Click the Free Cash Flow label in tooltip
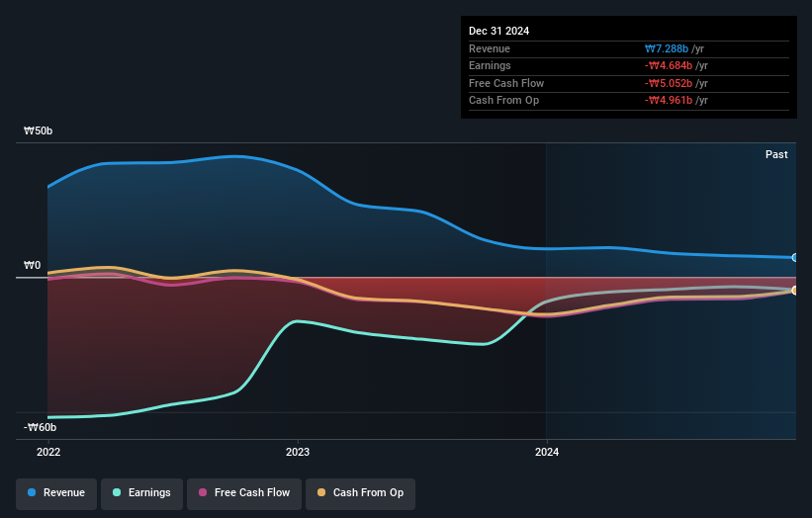Viewport: 812px width, 518px height. pyautogui.click(x=506, y=83)
